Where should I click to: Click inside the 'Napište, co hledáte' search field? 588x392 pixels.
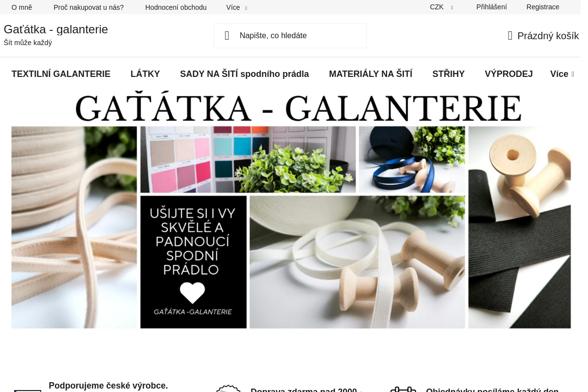(x=294, y=35)
